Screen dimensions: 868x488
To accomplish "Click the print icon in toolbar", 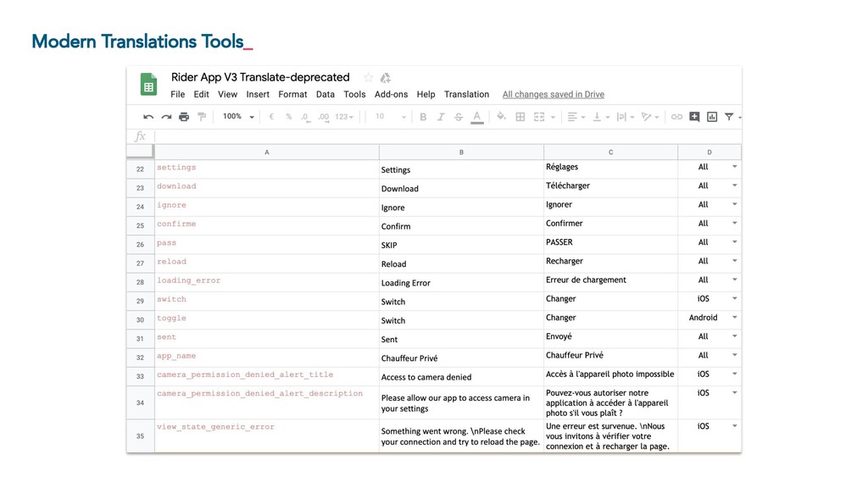I will (184, 117).
